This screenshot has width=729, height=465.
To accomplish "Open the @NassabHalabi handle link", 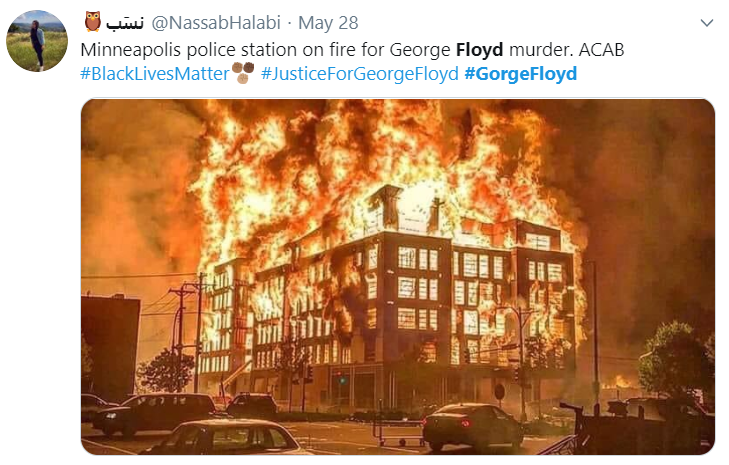I will (x=216, y=23).
